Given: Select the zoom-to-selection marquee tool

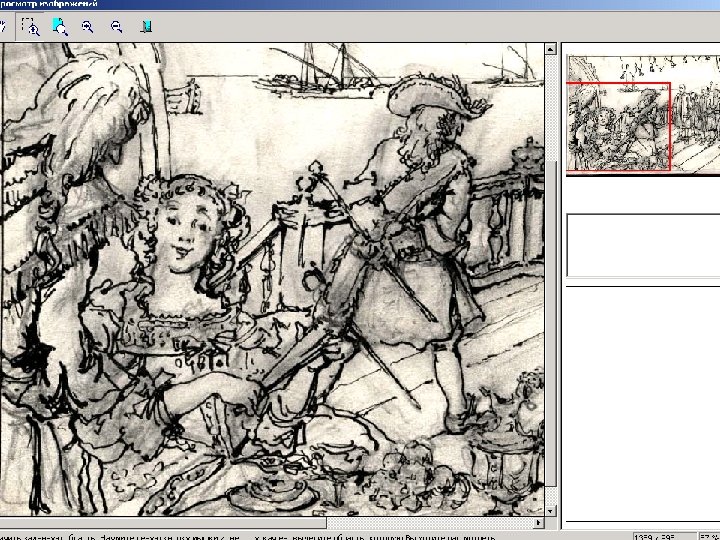Looking at the screenshot, I should click(x=30, y=27).
